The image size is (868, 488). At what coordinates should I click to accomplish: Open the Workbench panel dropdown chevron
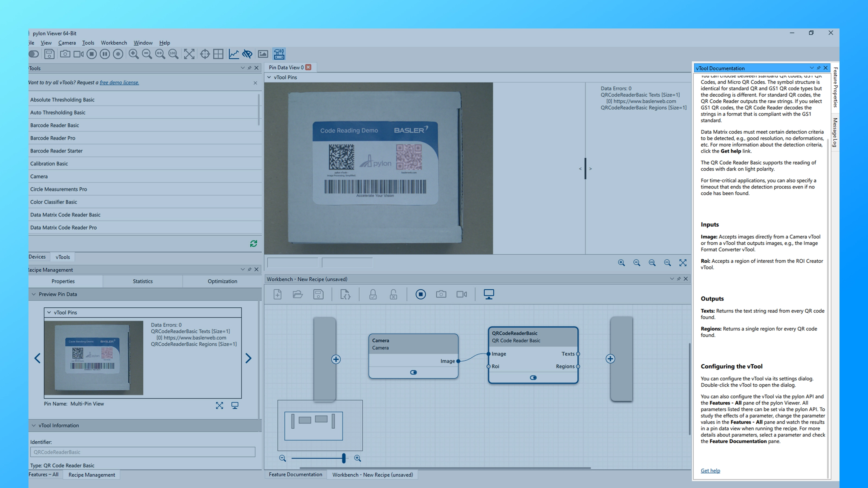672,278
